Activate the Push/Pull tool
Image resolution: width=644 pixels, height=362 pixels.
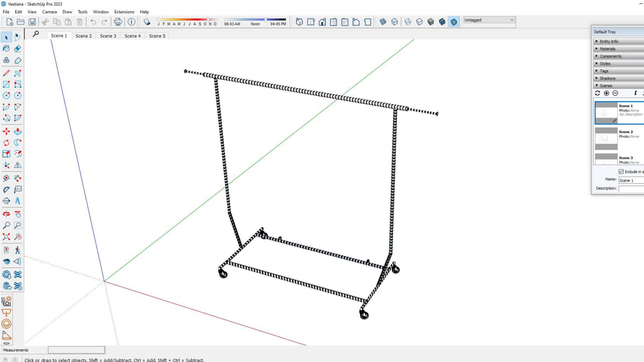[x=18, y=132]
